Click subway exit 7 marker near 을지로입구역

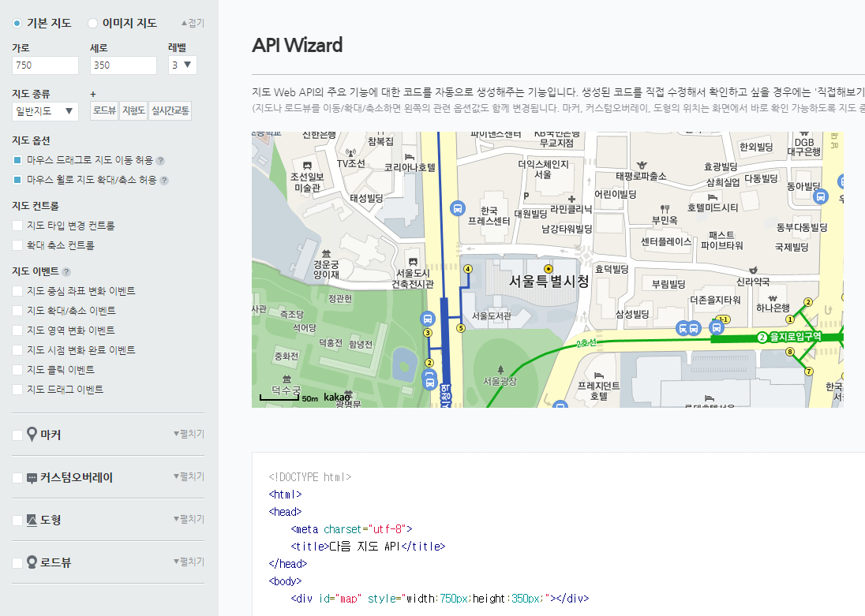[x=809, y=371]
